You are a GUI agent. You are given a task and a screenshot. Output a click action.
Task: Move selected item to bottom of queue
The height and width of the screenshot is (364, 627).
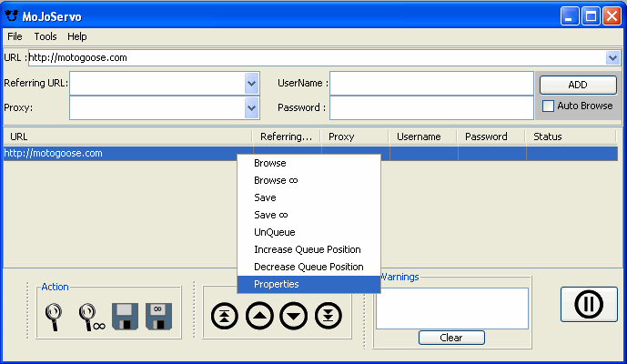point(328,316)
